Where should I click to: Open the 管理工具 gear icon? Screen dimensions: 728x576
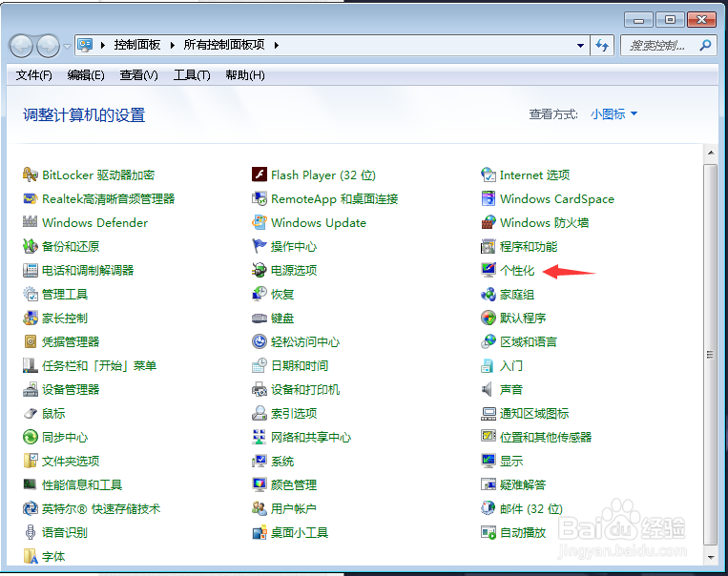[x=31, y=295]
